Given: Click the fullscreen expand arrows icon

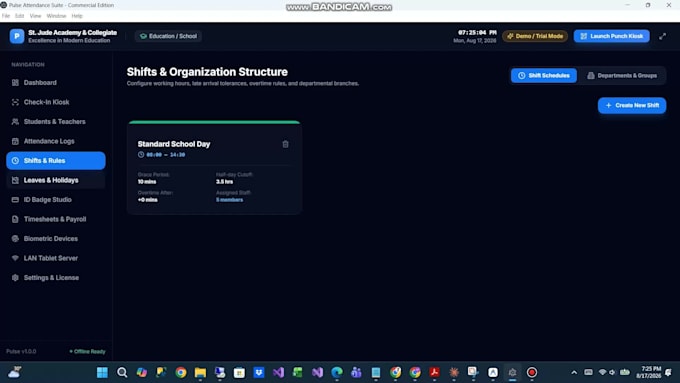Looking at the screenshot, I should [662, 36].
